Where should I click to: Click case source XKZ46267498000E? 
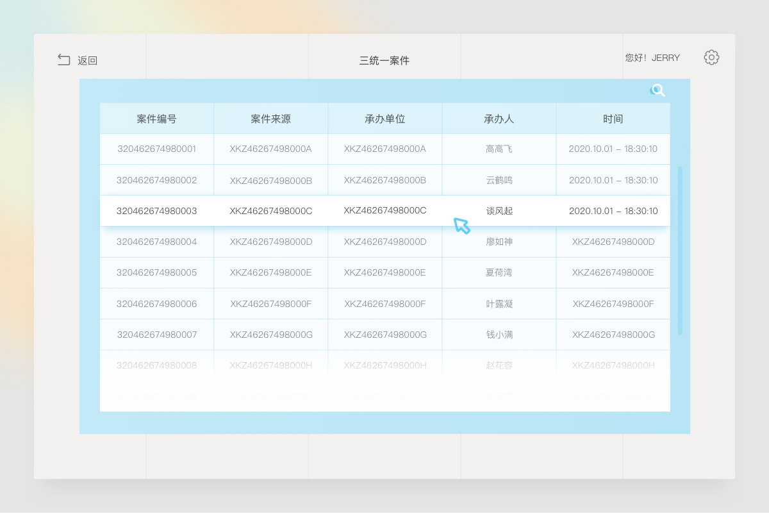[x=271, y=272]
